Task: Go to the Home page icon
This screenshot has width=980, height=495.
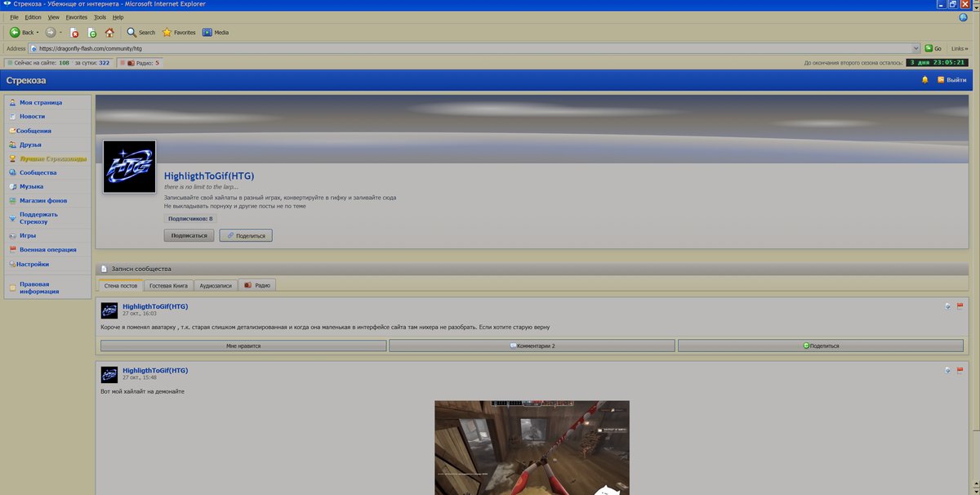Action: click(x=109, y=33)
